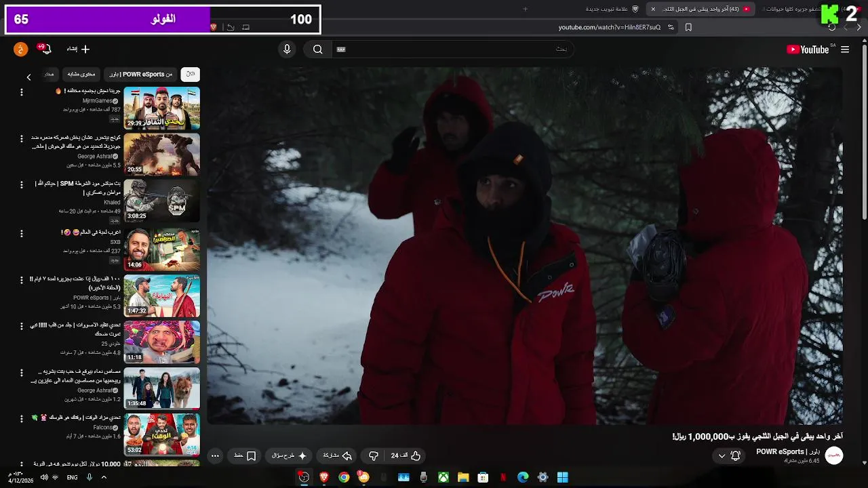Open options for the 11:18 video
The height and width of the screenshot is (488, 868).
click(21, 326)
